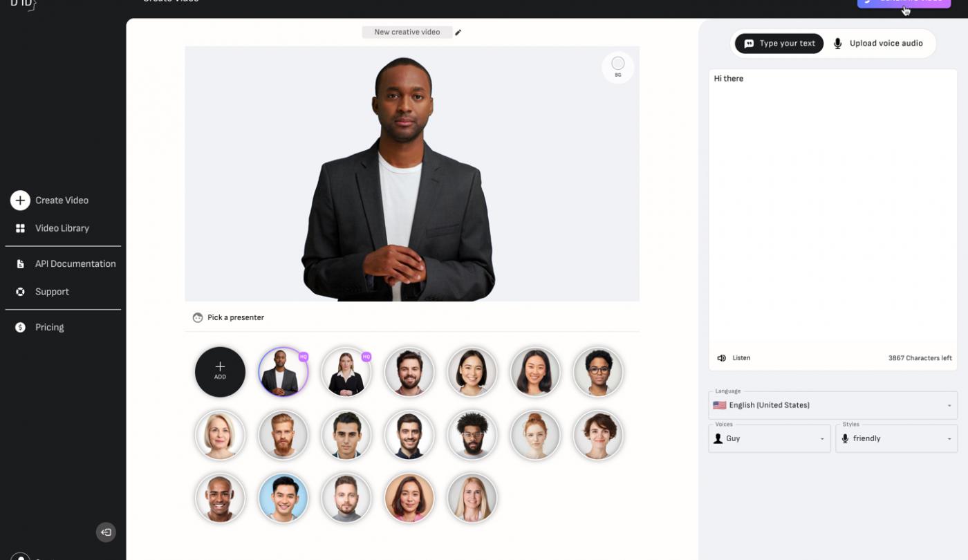Click the logout icon in the sidebar
Image resolution: width=968 pixels, height=560 pixels.
[106, 532]
